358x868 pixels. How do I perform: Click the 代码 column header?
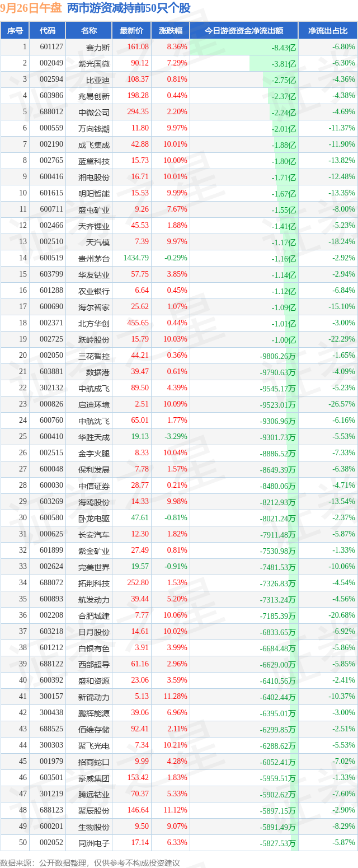click(x=48, y=31)
